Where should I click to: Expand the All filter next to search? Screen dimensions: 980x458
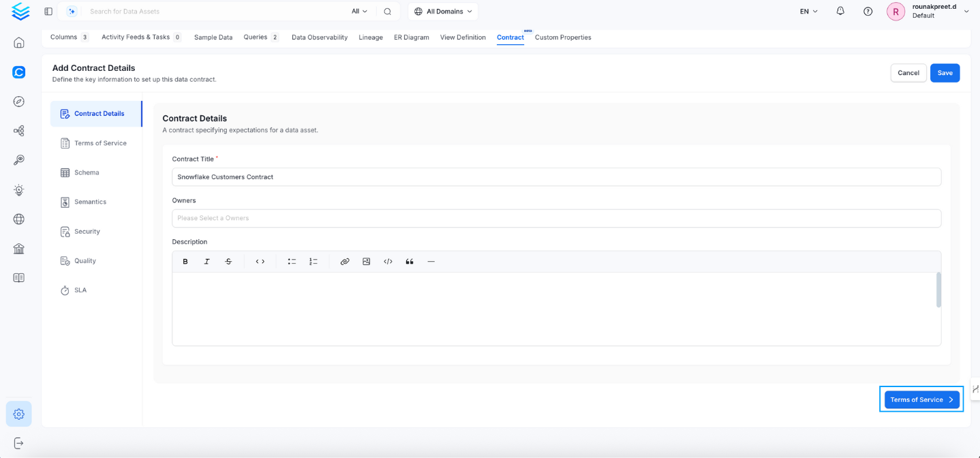tap(360, 11)
